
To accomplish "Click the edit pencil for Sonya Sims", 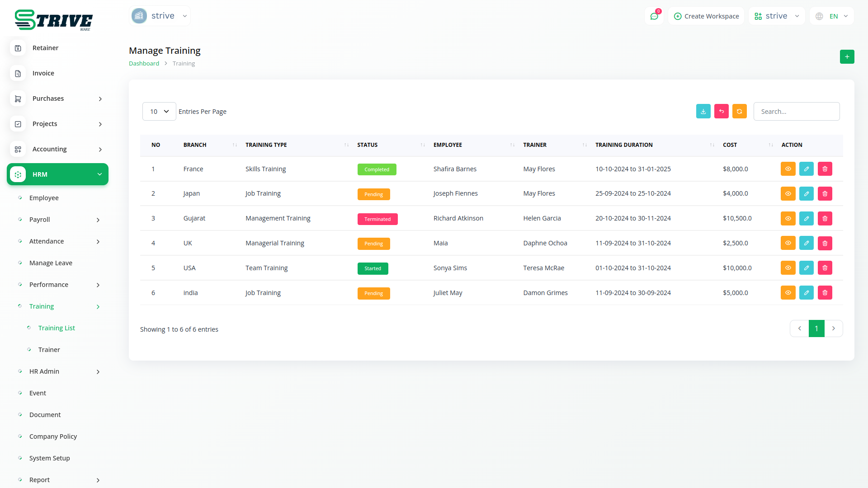I will (806, 268).
